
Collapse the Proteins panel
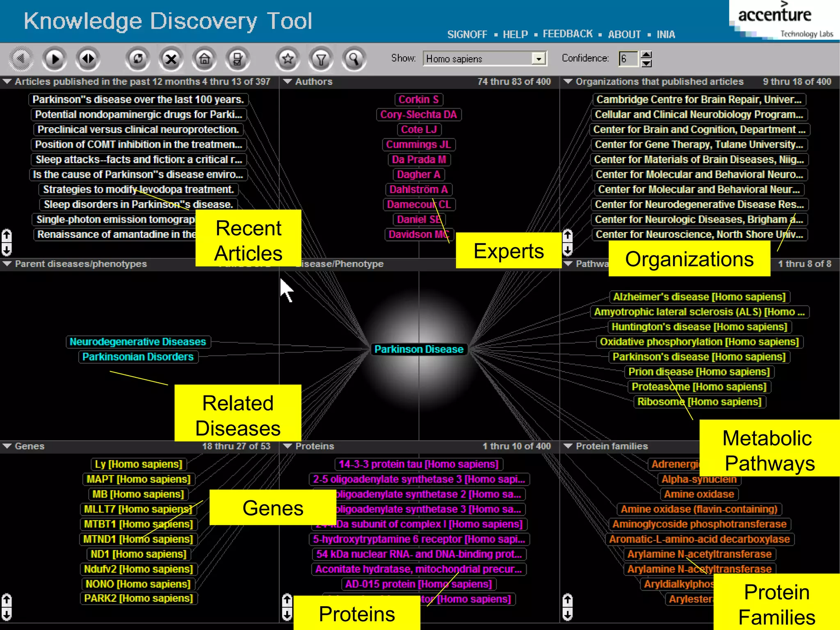288,446
